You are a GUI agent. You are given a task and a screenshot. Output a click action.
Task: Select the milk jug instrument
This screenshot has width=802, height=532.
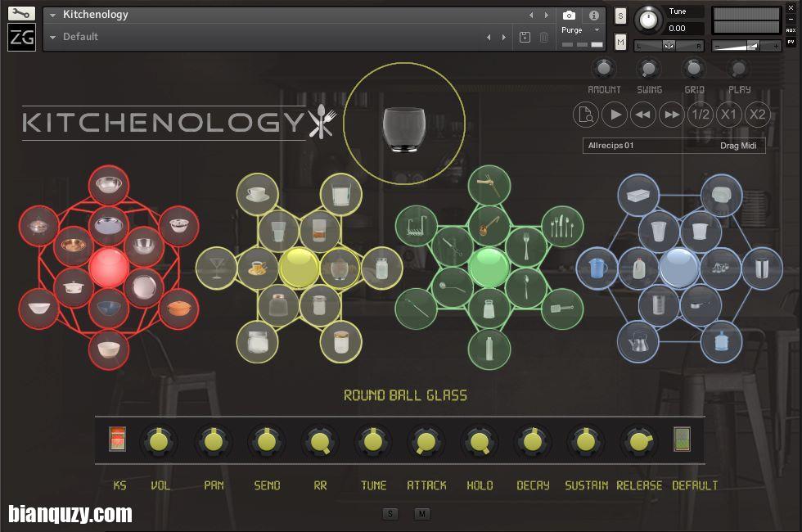point(638,268)
